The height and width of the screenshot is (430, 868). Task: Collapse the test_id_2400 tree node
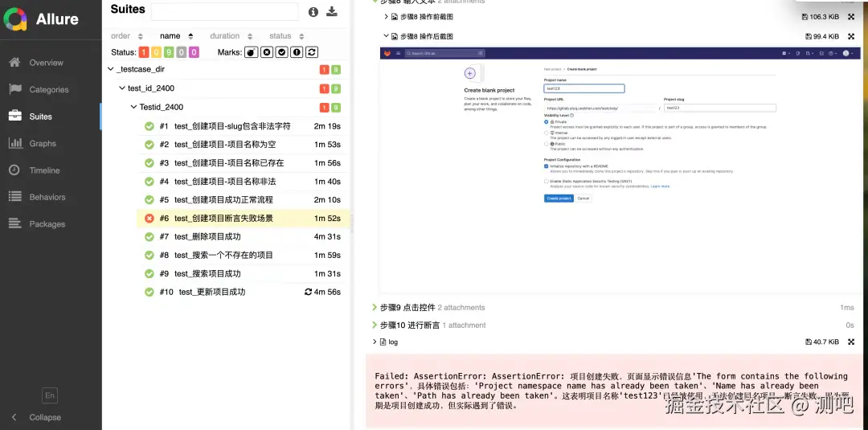coord(122,88)
